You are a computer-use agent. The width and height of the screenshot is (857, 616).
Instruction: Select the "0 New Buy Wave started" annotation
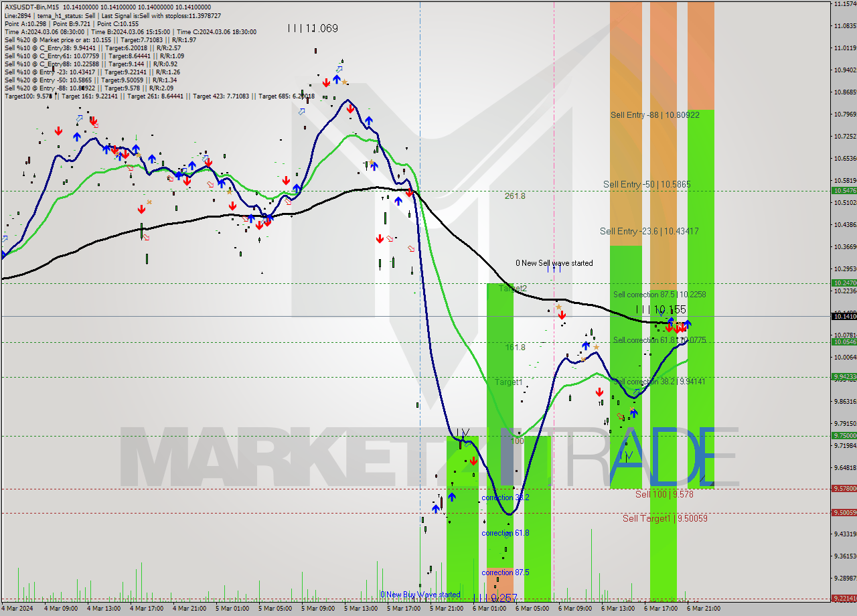(420, 595)
